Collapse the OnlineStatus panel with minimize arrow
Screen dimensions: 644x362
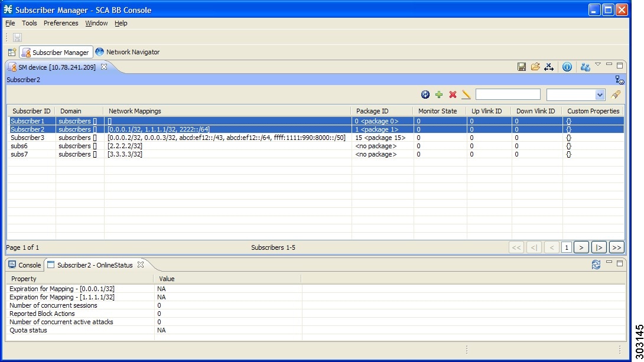609,265
